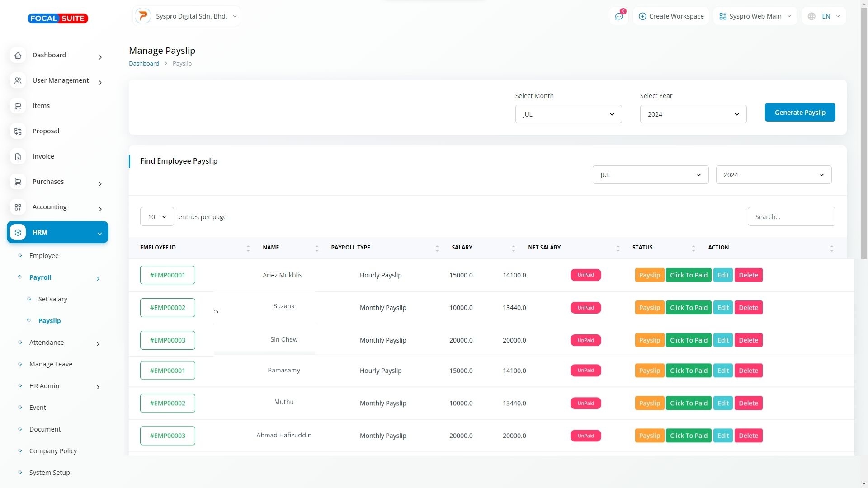Viewport: 868px width, 488px height.
Task: Open the chat messages icon
Action: tap(619, 16)
